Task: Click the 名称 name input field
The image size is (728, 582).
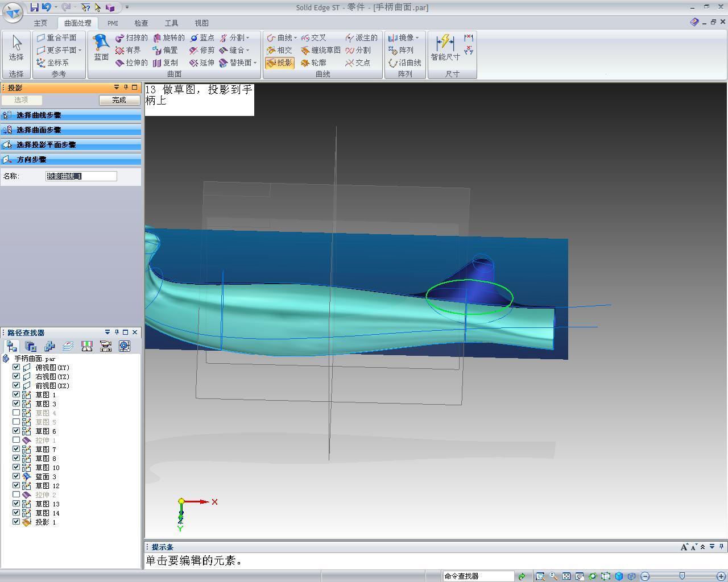Action: click(81, 176)
